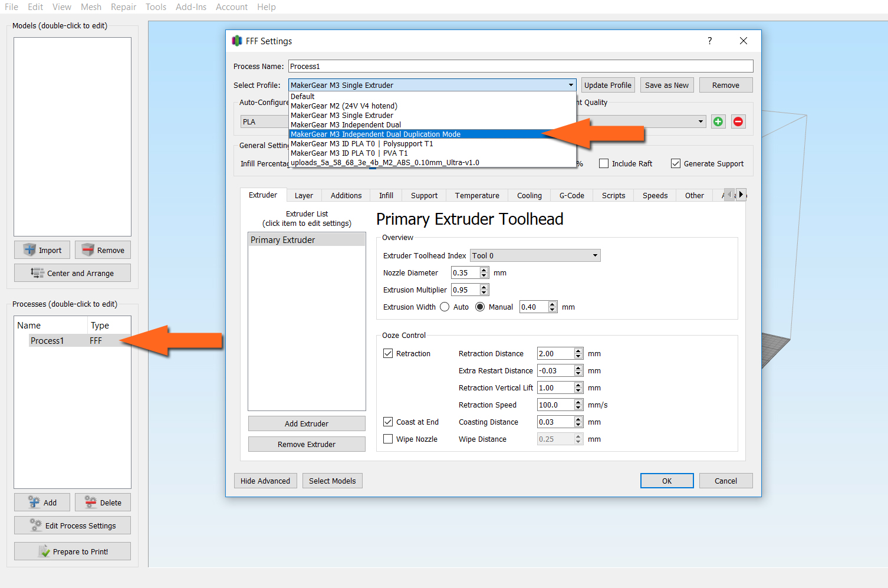The image size is (888, 588).
Task: Click the red remove auto-configure minus icon
Action: [x=738, y=121]
